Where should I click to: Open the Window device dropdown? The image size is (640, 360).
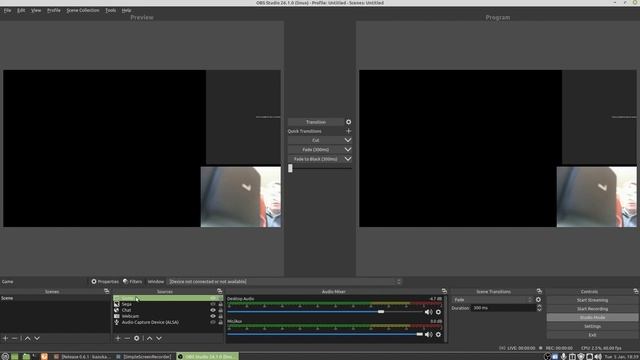click(285, 282)
